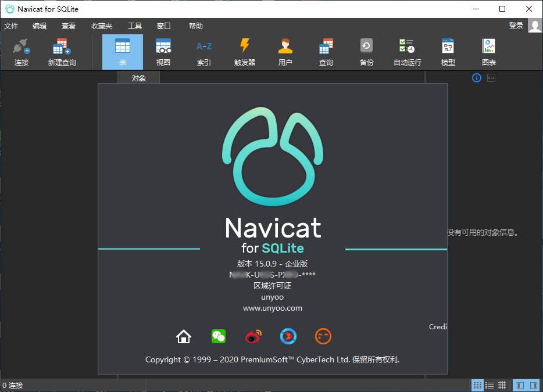Click the 0 连接 status bar text

[12, 385]
